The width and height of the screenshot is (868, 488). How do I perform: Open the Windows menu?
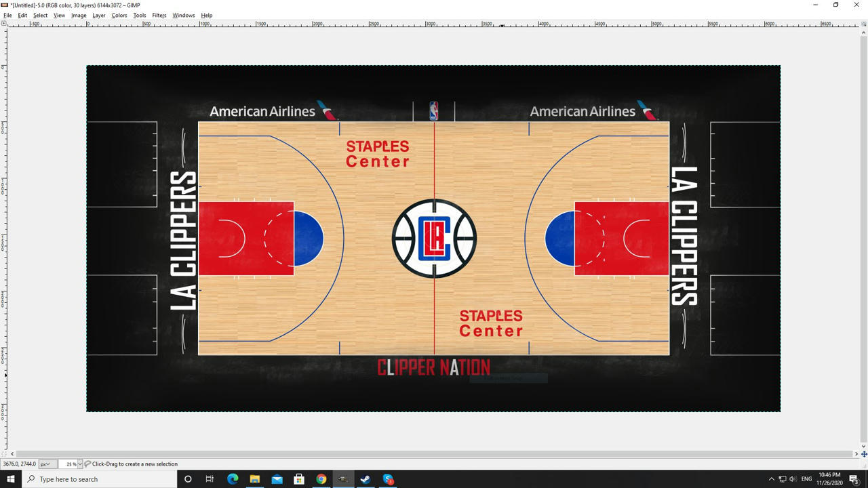tap(183, 15)
